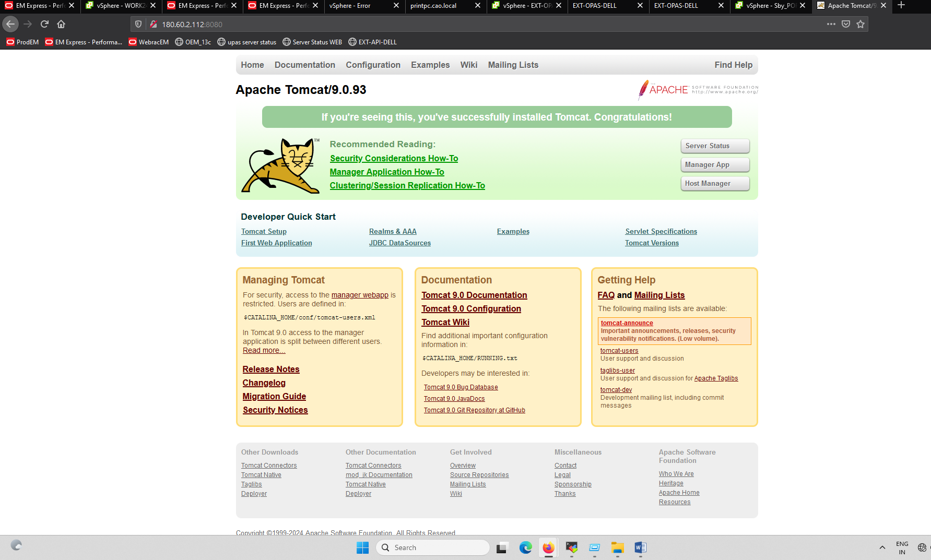
Task: Open Firefox from the Windows taskbar
Action: [x=548, y=547]
